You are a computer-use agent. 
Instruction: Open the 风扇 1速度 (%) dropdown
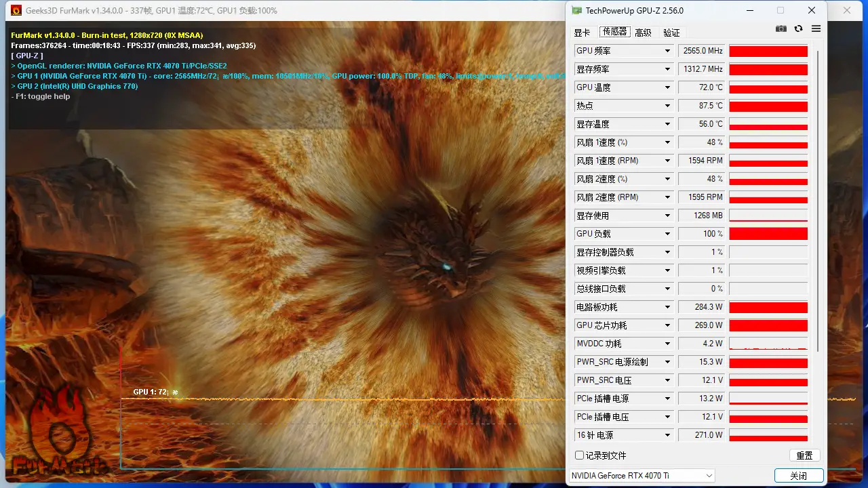[x=667, y=142]
